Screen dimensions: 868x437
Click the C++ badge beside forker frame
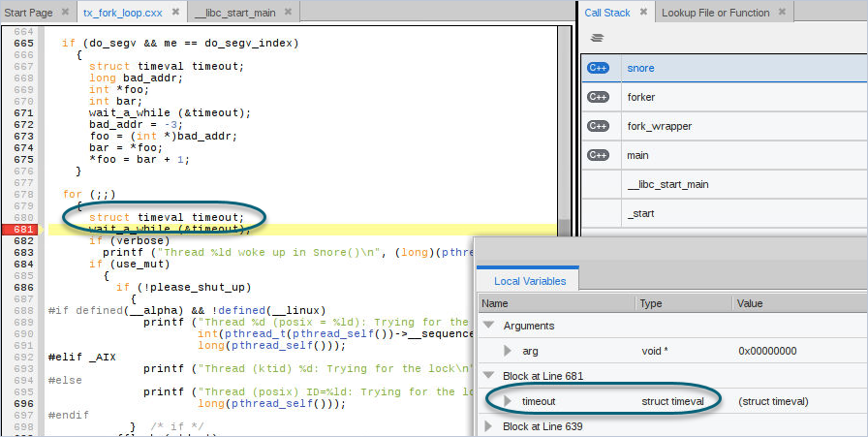tap(598, 98)
